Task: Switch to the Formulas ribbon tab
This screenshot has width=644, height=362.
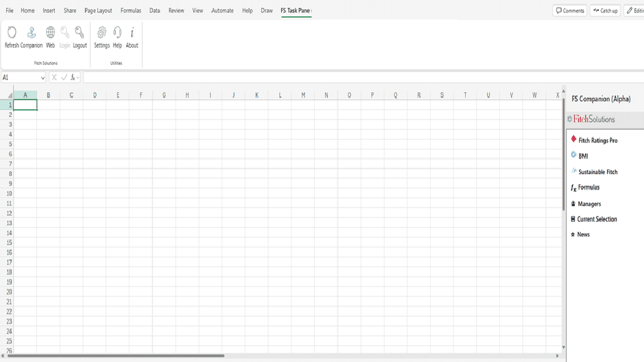Action: pos(131,10)
